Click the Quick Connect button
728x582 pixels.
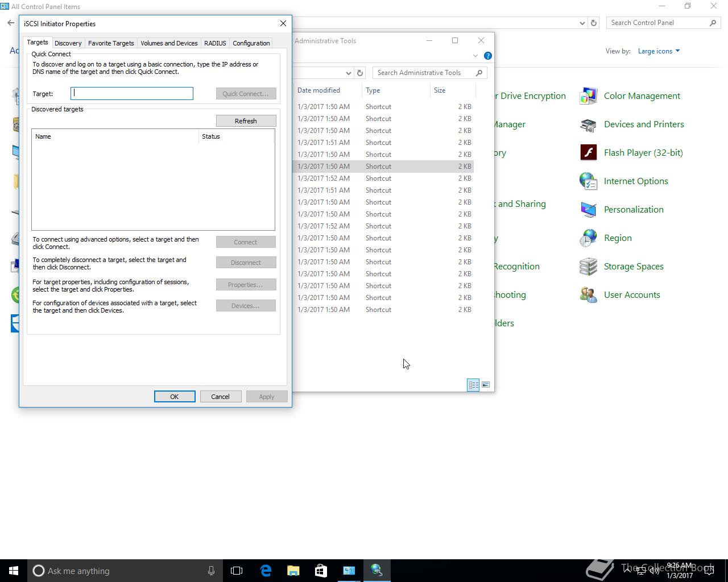click(x=246, y=94)
